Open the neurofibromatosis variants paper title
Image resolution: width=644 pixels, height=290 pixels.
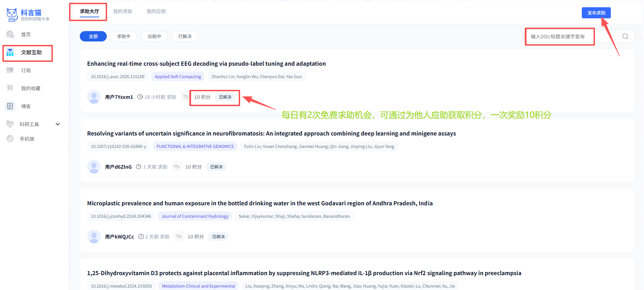point(272,133)
